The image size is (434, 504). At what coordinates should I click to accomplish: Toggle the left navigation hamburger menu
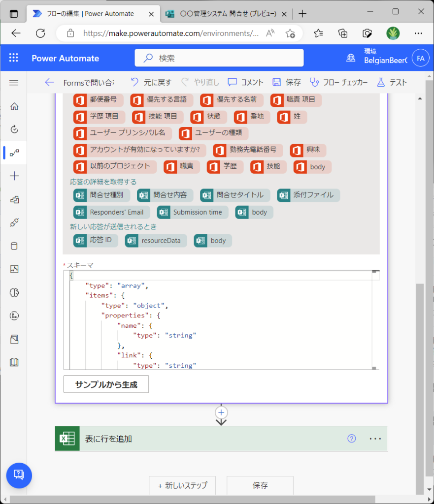[x=14, y=83]
